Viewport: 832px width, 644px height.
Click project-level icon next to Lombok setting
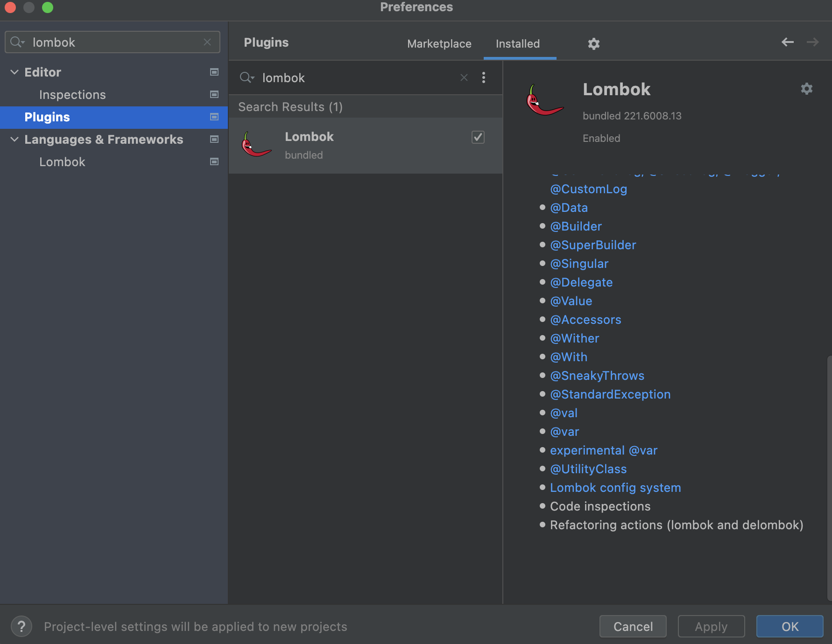click(x=214, y=161)
